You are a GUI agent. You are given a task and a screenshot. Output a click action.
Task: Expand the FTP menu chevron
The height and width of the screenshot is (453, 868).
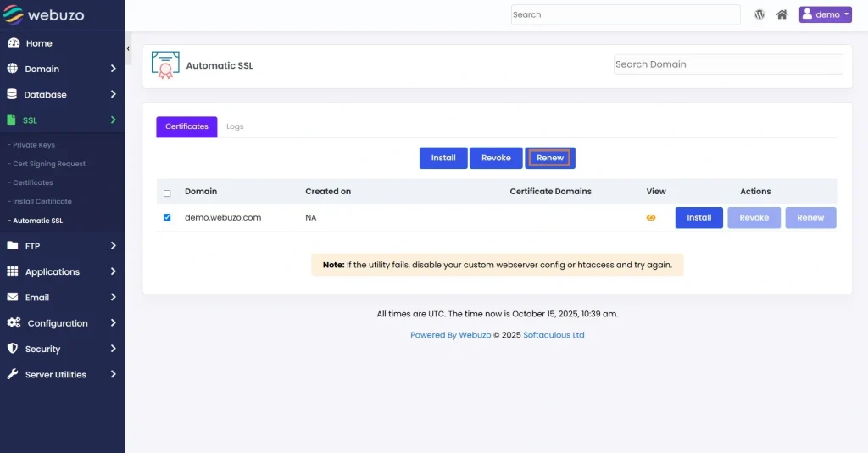(113, 245)
